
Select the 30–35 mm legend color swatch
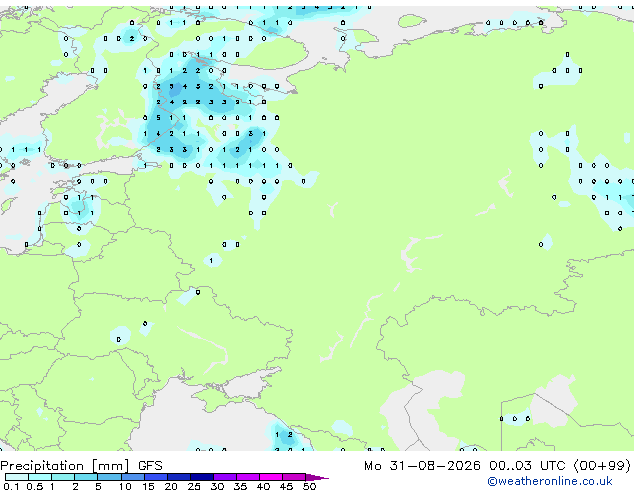[x=224, y=477]
